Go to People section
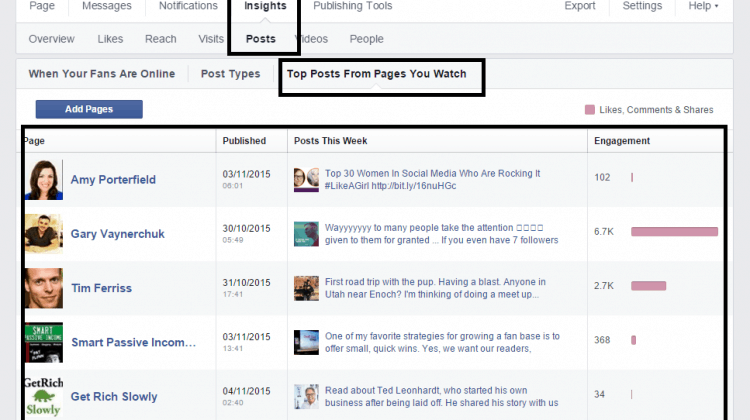750x420 pixels. [366, 39]
